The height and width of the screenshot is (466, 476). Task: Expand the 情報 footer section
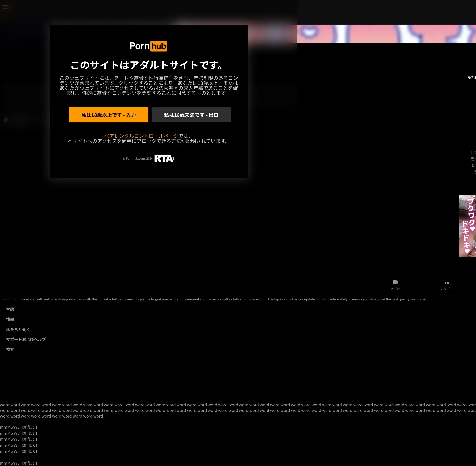tap(10, 319)
